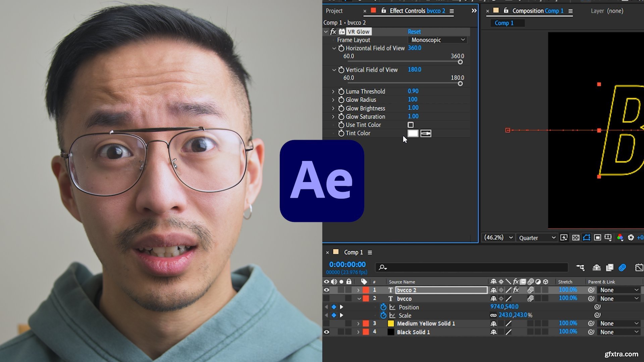The width and height of the screenshot is (644, 362).
Task: Toggle visibility of Black Solid 1
Action: coord(327,332)
